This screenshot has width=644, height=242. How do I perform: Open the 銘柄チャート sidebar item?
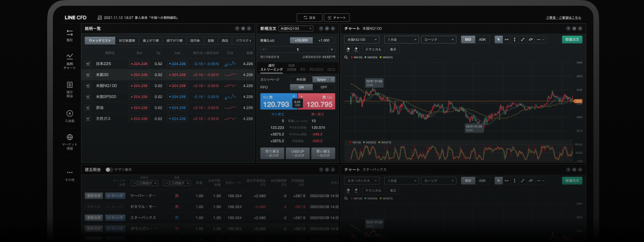(x=70, y=61)
